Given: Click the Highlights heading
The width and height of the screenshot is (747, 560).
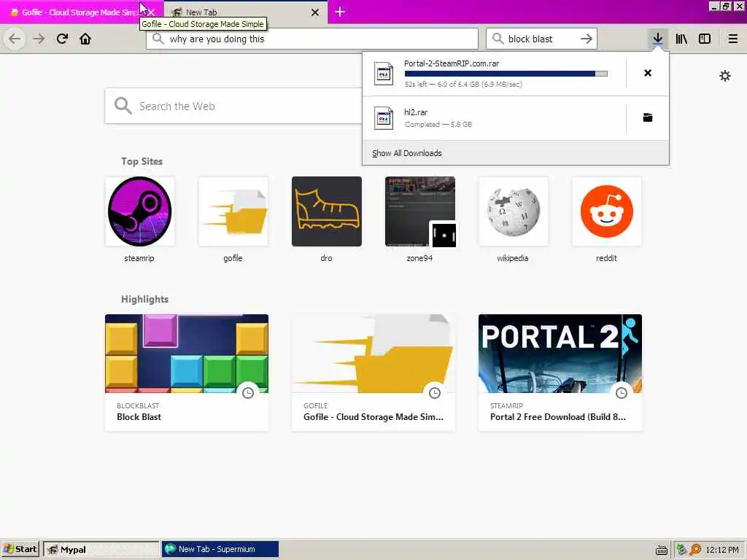Looking at the screenshot, I should 145,299.
